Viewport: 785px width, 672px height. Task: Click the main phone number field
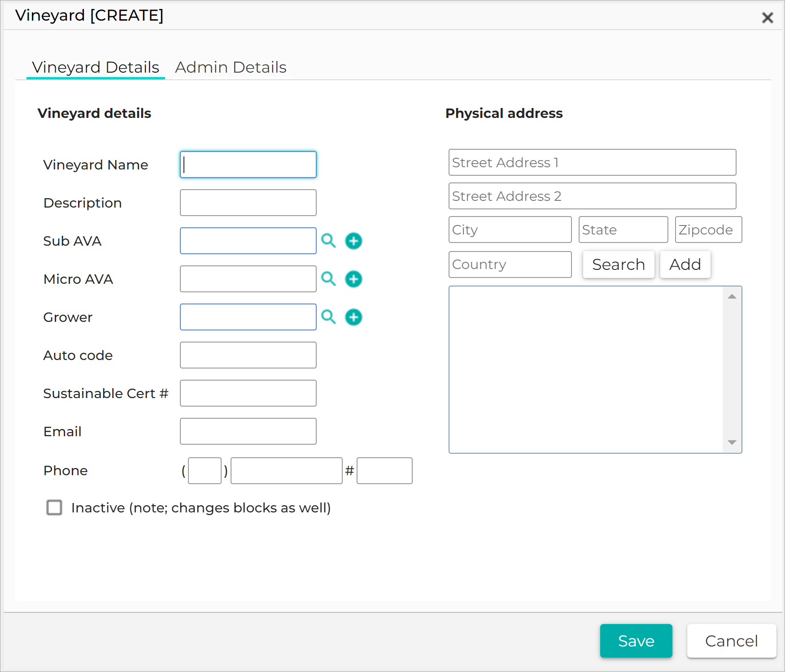point(286,471)
